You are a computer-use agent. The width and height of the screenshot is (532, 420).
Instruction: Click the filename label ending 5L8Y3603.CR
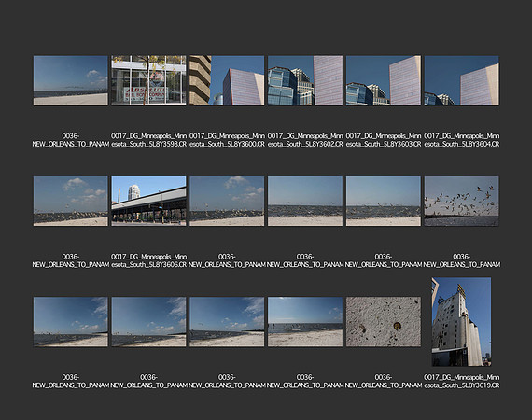[384, 140]
